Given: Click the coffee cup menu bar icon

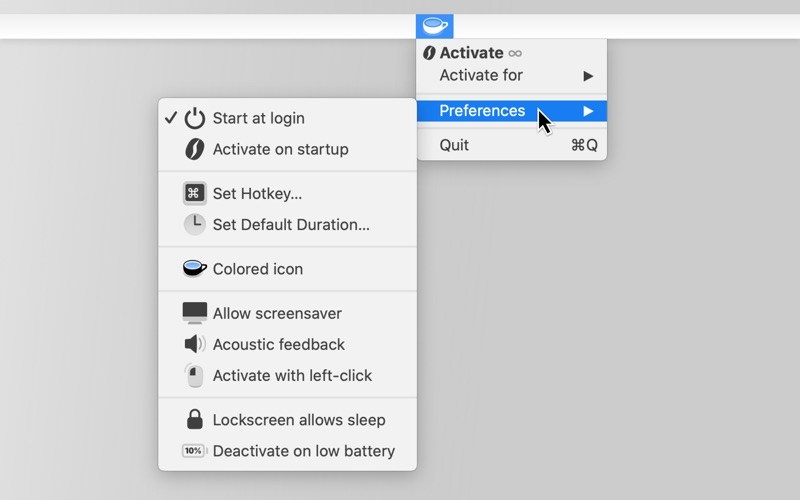Looking at the screenshot, I should tap(435, 25).
